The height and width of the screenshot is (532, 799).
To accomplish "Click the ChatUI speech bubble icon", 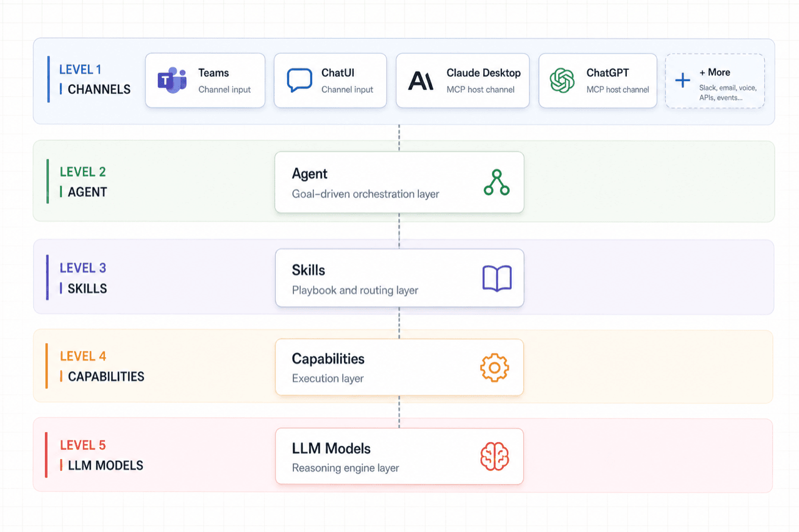I will [299, 80].
